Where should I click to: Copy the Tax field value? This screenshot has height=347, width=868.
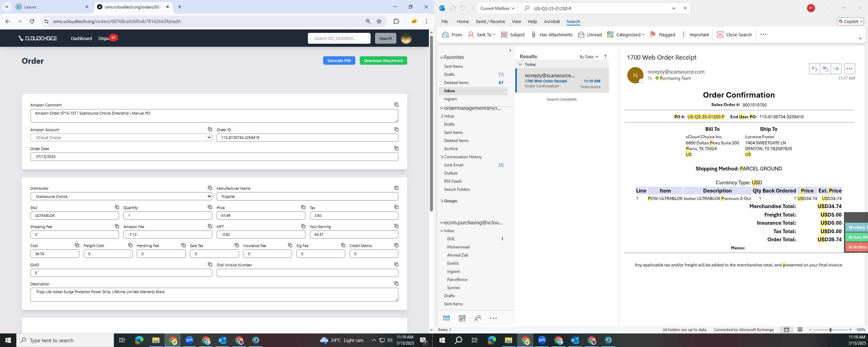[x=396, y=207]
